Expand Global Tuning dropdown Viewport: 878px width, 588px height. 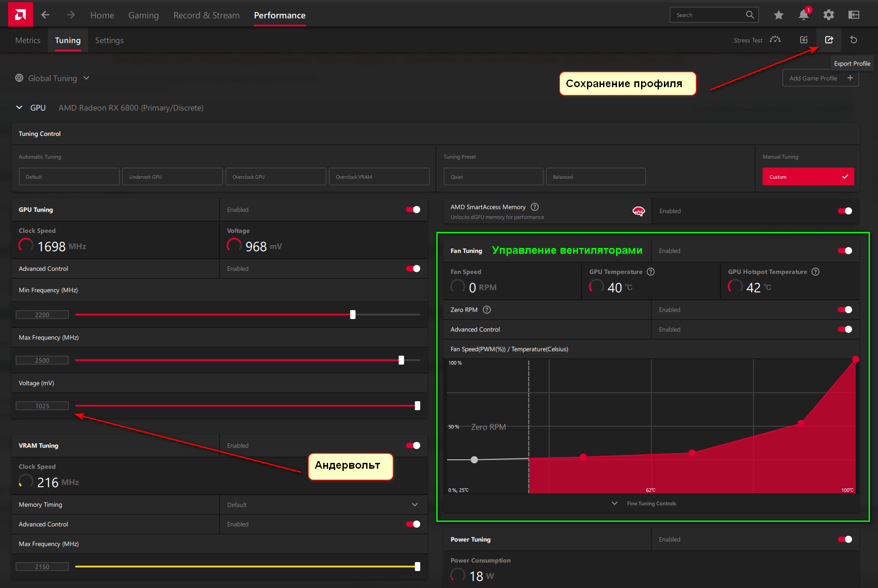(x=86, y=78)
